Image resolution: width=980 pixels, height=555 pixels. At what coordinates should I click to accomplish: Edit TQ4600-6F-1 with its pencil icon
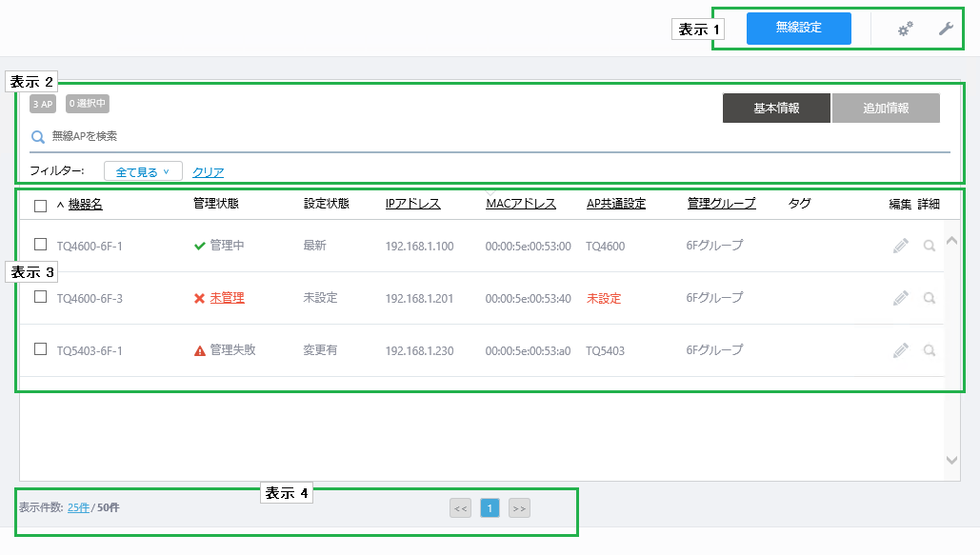[901, 246]
